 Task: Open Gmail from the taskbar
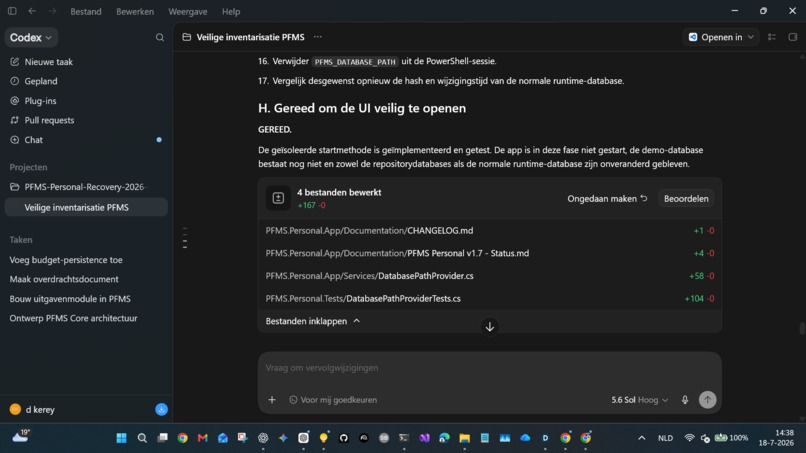pos(203,438)
